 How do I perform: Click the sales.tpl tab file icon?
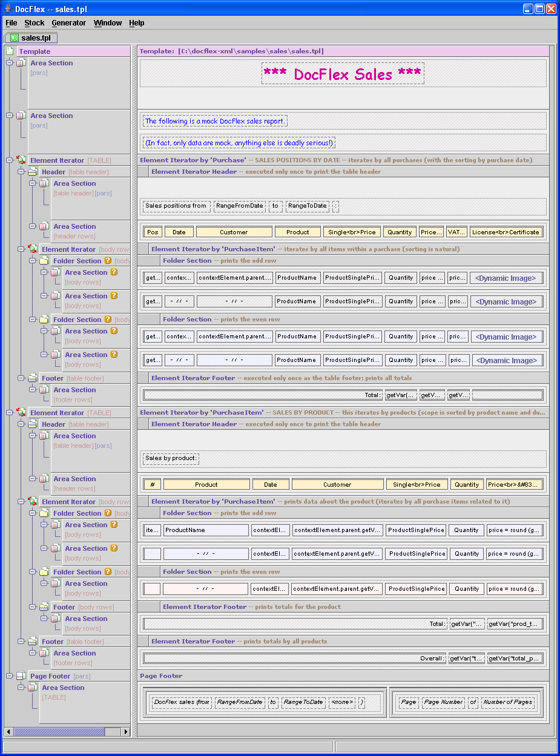pos(15,38)
